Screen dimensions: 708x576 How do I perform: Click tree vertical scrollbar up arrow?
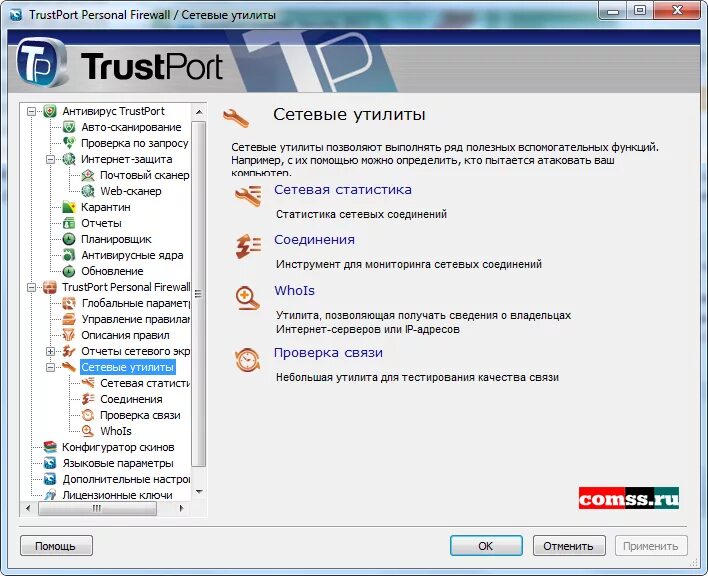pos(199,111)
